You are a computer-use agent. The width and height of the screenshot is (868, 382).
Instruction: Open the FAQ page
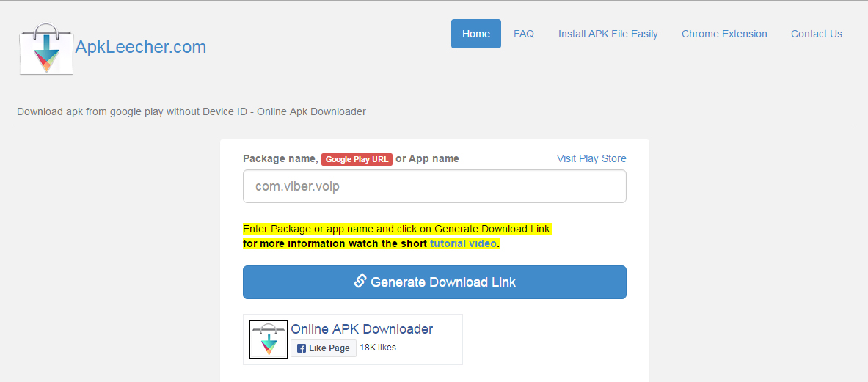524,34
